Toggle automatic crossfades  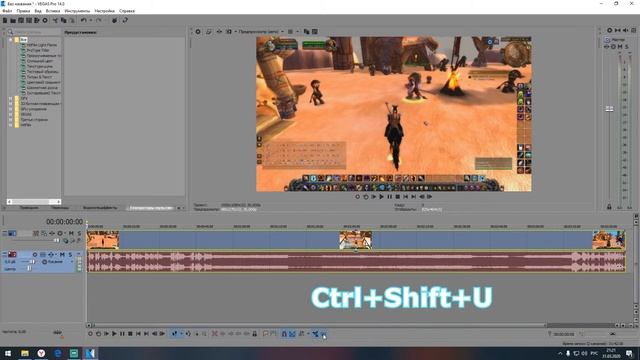292,334
